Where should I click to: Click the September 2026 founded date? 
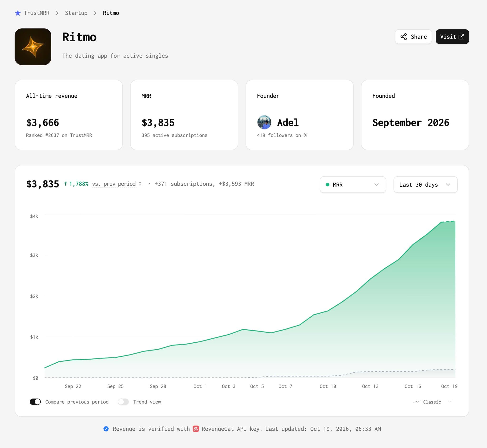pos(411,122)
